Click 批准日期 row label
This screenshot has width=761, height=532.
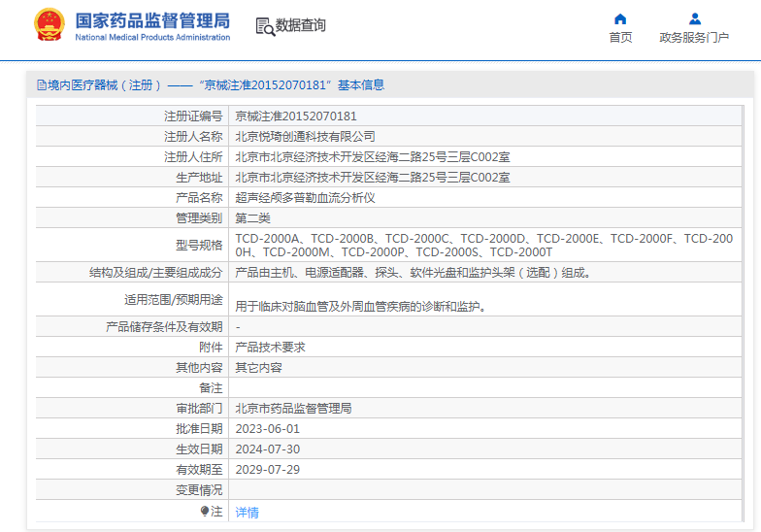198,429
